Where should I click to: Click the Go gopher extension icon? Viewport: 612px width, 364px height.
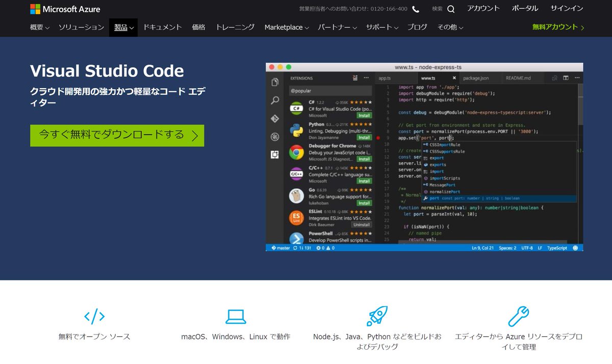coord(297,196)
